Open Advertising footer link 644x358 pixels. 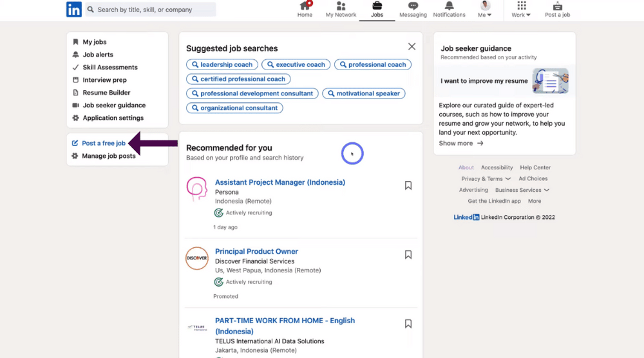(x=473, y=190)
